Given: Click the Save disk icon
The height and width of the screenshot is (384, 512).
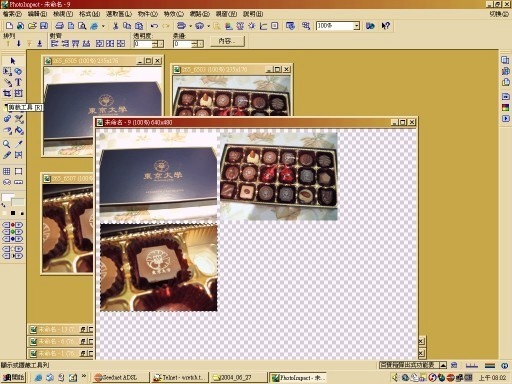Looking at the screenshot, I should tap(44, 26).
